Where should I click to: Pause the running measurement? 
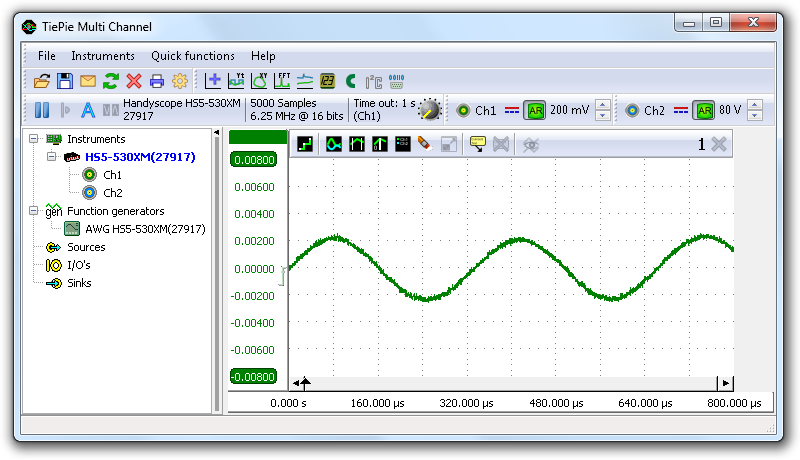click(x=43, y=110)
